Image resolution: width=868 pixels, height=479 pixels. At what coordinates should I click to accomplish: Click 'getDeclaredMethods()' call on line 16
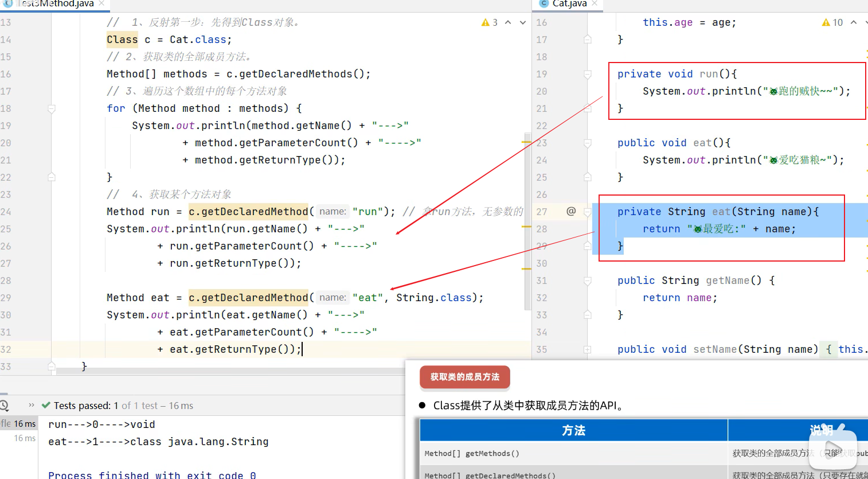[x=302, y=74]
